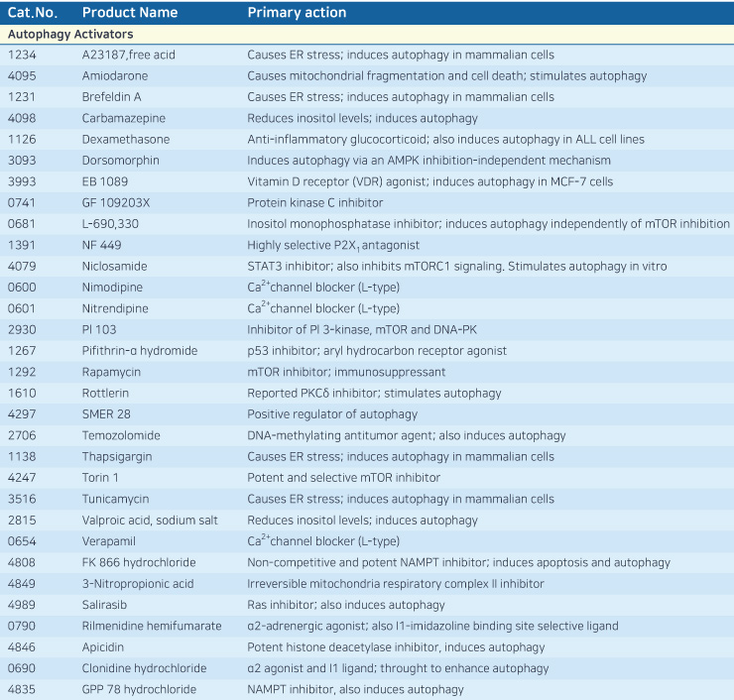This screenshot has width=734, height=700.
Task: Select 'Pifithrin-α hydromide' product name
Action: click(x=140, y=351)
